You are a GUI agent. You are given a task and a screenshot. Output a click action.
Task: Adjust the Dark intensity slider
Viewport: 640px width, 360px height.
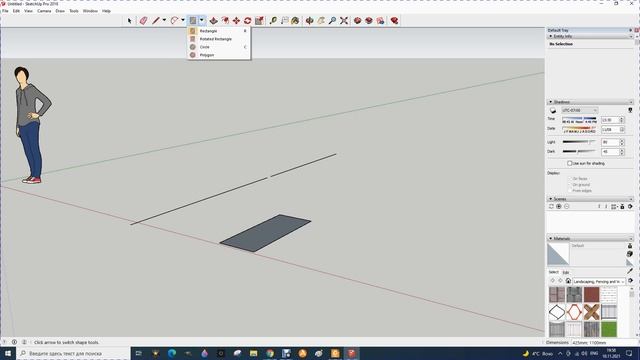579,151
